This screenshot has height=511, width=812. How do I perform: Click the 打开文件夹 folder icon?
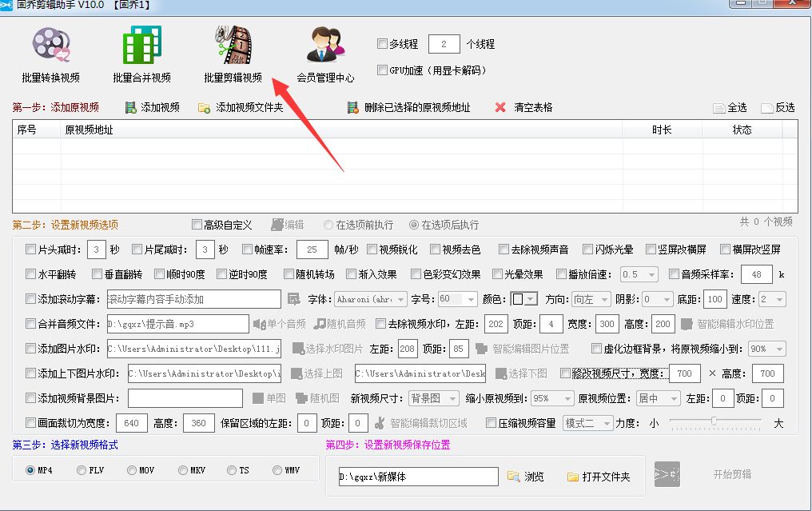pos(572,477)
